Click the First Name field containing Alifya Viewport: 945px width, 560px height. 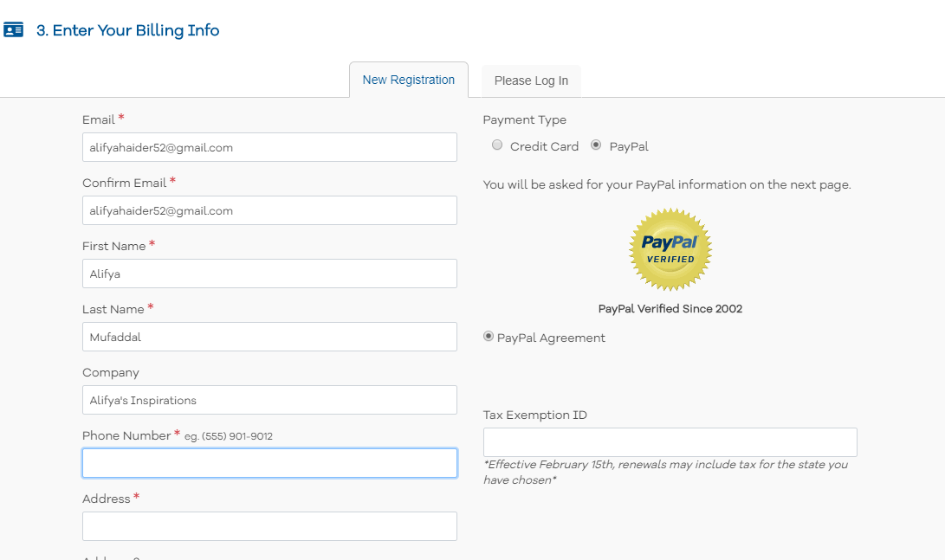coord(269,274)
